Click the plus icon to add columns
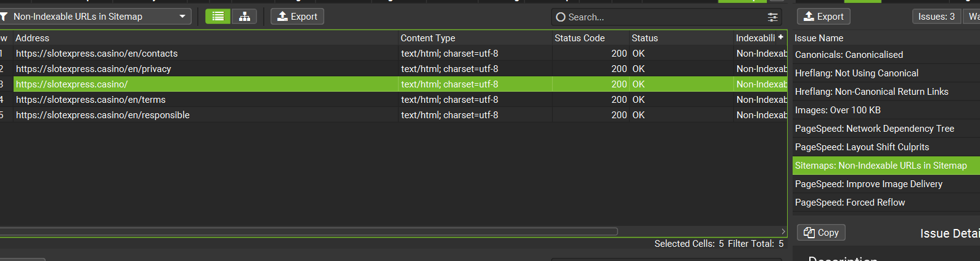This screenshot has width=980, height=261. [781, 38]
